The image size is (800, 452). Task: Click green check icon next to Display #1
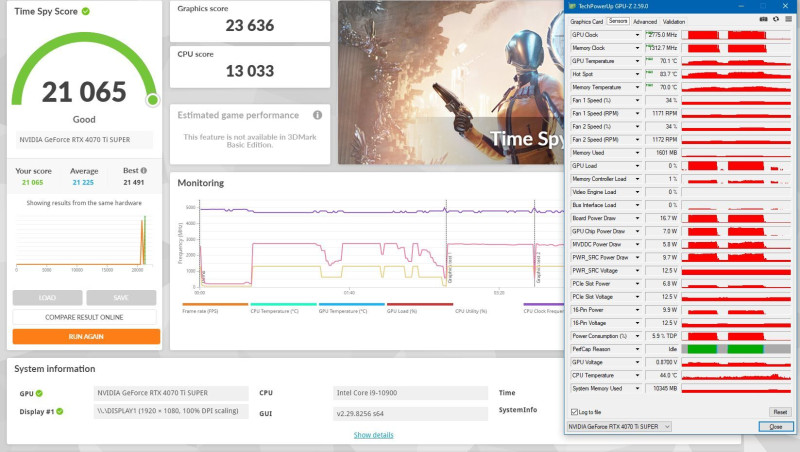point(60,412)
